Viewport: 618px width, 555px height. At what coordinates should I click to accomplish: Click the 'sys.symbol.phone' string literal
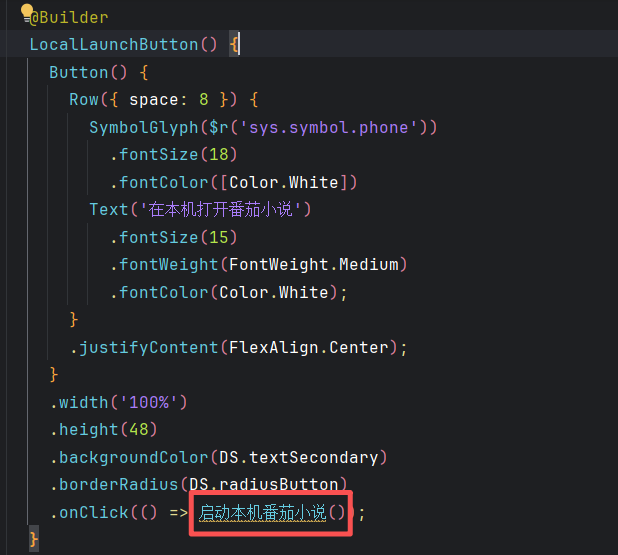(x=329, y=127)
